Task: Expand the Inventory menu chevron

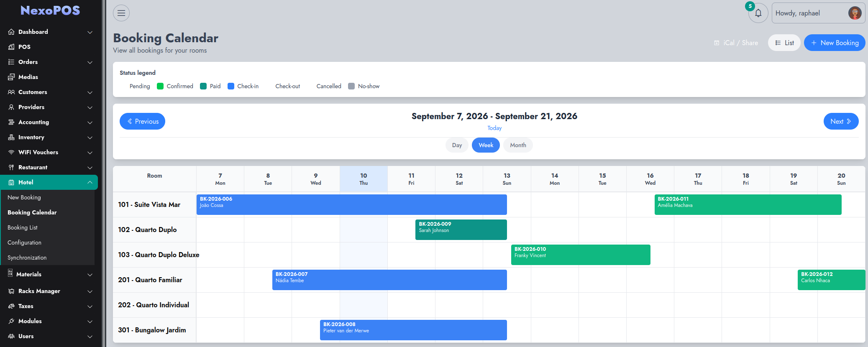Action: (90, 138)
